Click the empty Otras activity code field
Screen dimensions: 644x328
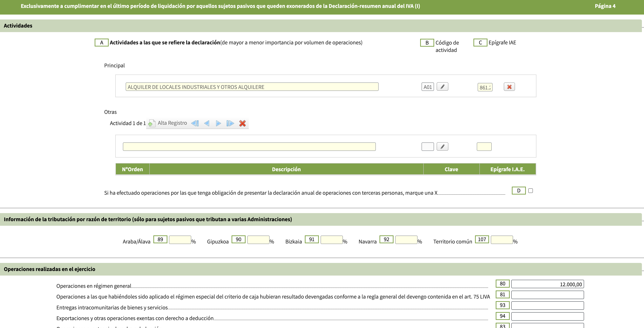click(x=428, y=147)
